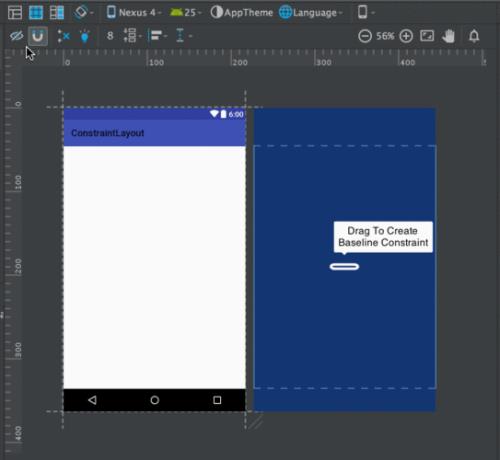This screenshot has width=500, height=460.
Task: Toggle the Autoconnect magnet button
Action: 38,36
